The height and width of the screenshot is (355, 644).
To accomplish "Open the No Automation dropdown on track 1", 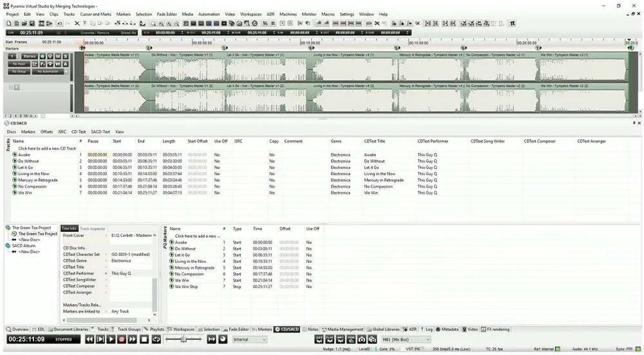I will click(x=48, y=72).
